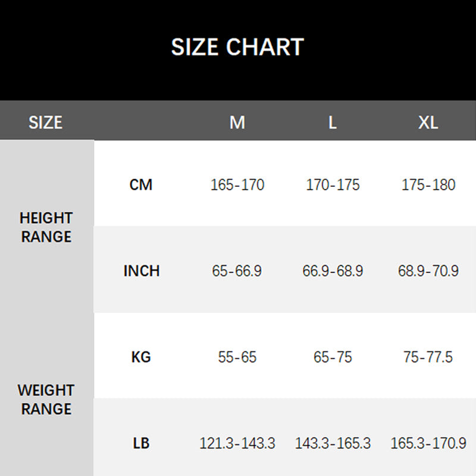
Task: Click the WEIGHT RANGE row label
Action: pos(46,400)
